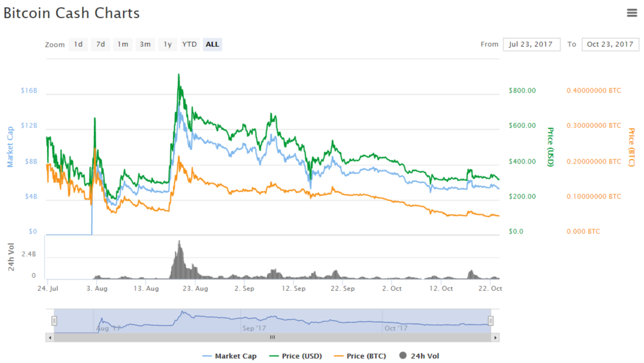Click the $0.0 price axis label
Viewport: 644px width, 363px height.
click(516, 231)
